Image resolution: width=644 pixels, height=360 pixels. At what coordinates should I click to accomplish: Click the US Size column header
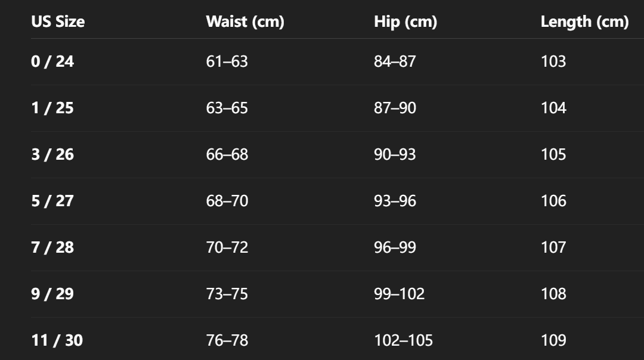coord(58,22)
